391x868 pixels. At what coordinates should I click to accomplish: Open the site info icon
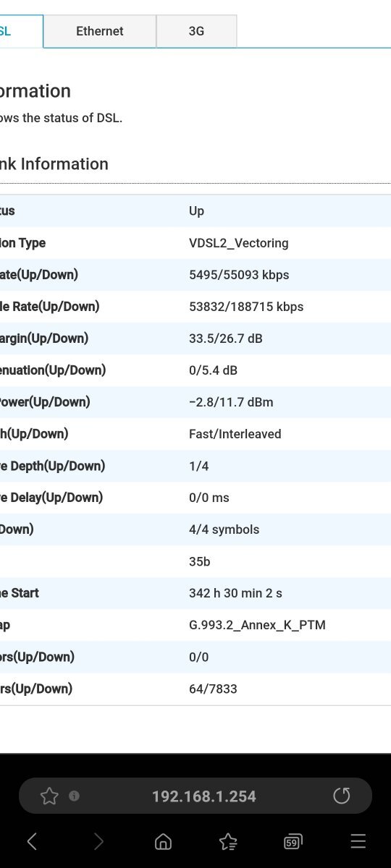[x=74, y=796]
